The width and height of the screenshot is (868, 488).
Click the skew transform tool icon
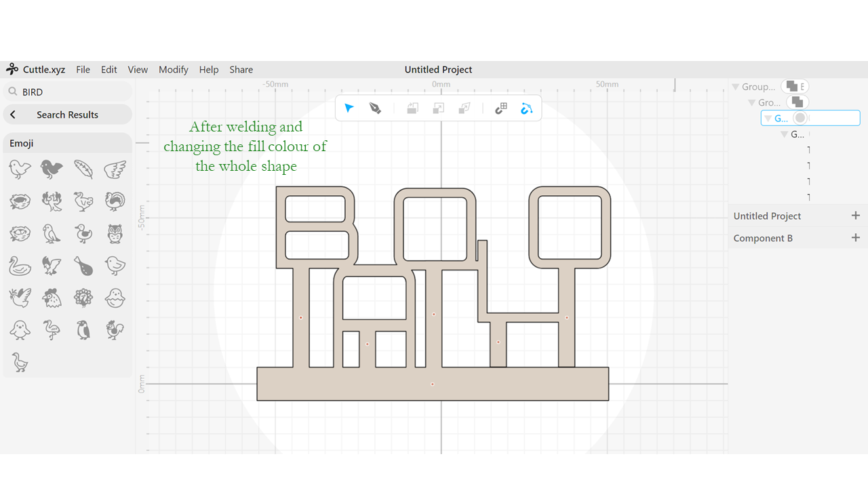pos(465,108)
